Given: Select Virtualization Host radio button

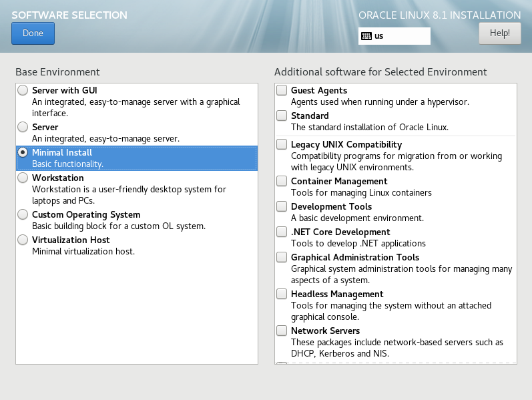Looking at the screenshot, I should click(23, 240).
